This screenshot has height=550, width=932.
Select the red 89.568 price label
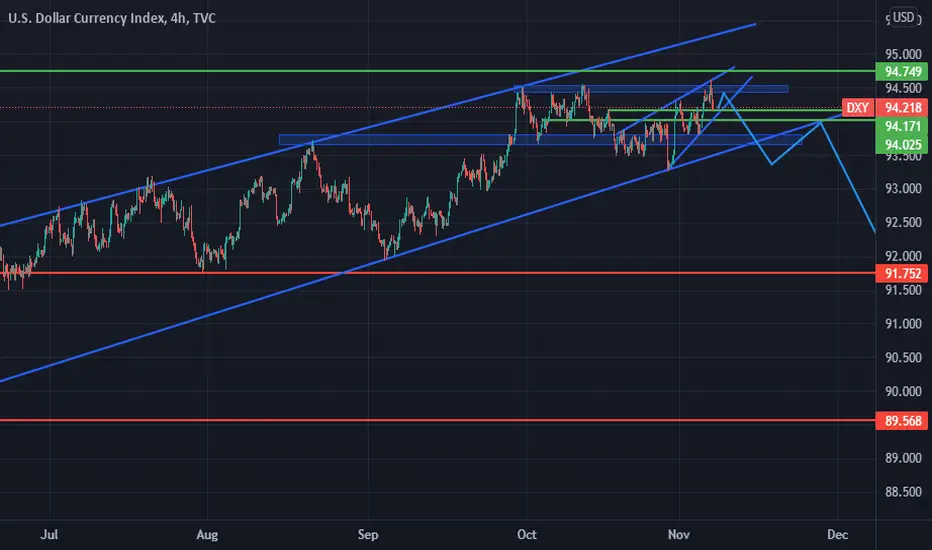(902, 421)
